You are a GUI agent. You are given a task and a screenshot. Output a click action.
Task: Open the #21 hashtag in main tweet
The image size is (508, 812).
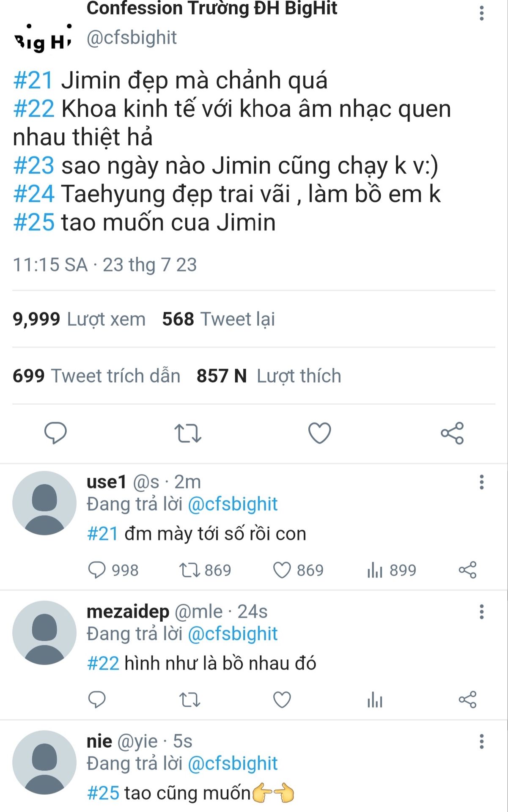click(33, 80)
